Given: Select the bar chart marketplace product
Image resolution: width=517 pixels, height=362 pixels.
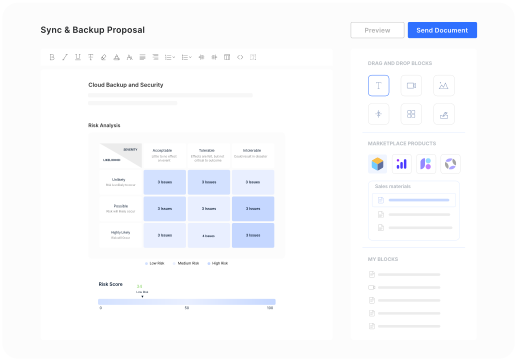Looking at the screenshot, I should coord(402,164).
